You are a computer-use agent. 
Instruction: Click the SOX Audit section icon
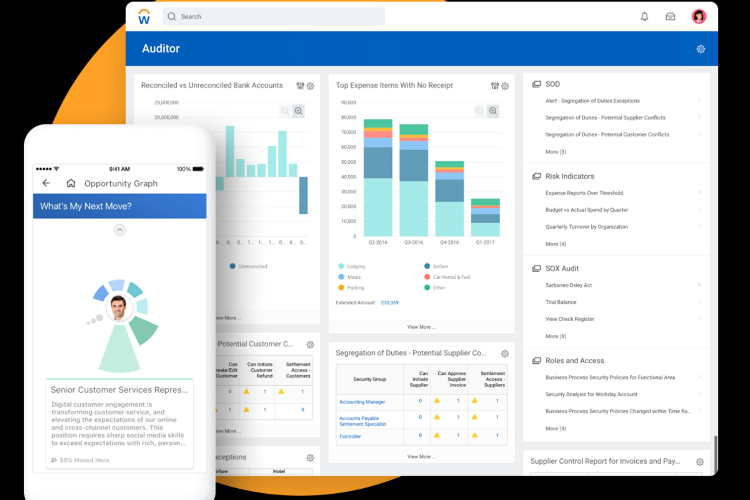[x=537, y=268]
